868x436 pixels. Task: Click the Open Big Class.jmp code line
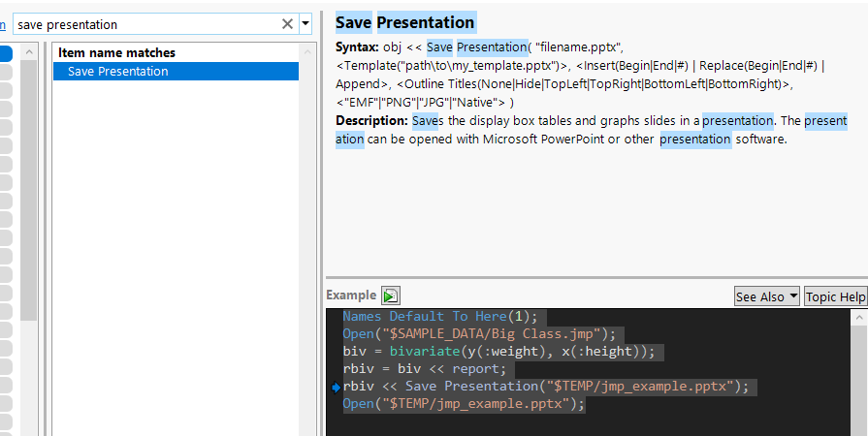478,334
